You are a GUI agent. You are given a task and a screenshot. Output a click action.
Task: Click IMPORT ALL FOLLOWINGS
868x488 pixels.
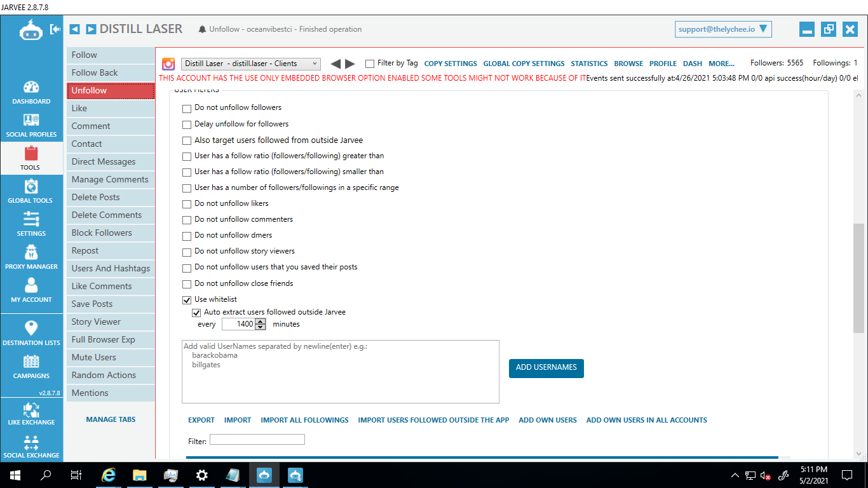coord(304,420)
